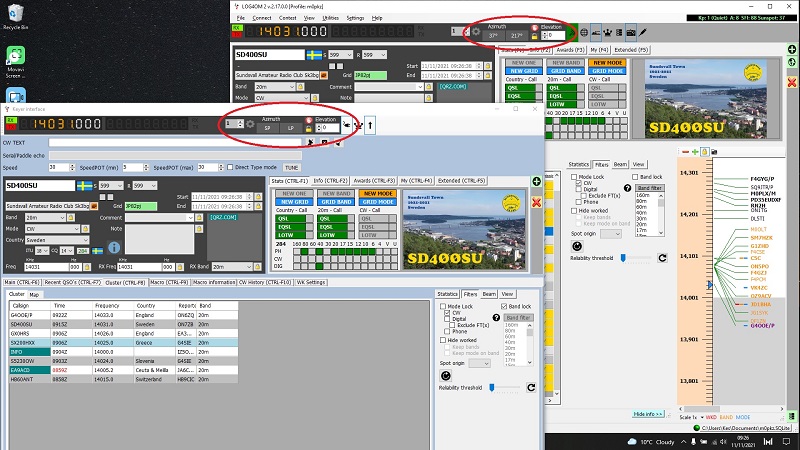800x450 pixels.
Task: Click the camera icon in Log4OM toolbar
Action: click(x=631, y=32)
